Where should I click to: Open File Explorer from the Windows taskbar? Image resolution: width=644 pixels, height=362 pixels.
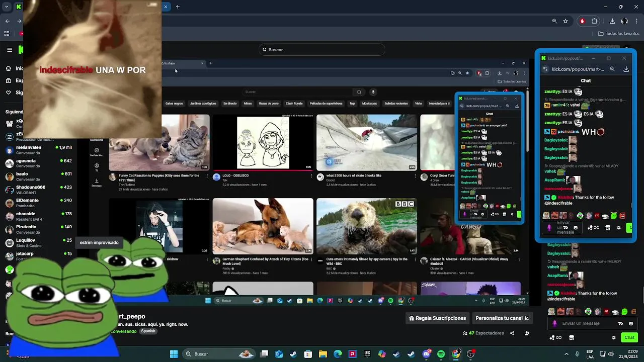[x=323, y=354]
